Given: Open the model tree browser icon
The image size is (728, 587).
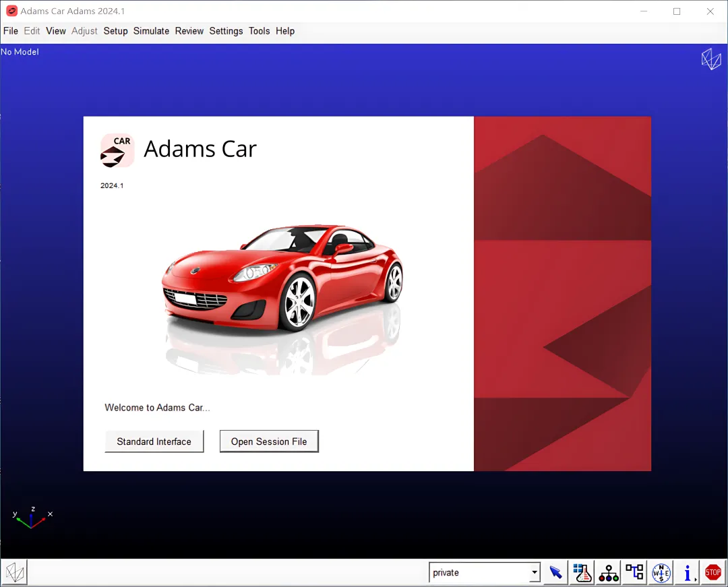Looking at the screenshot, I should pos(634,573).
